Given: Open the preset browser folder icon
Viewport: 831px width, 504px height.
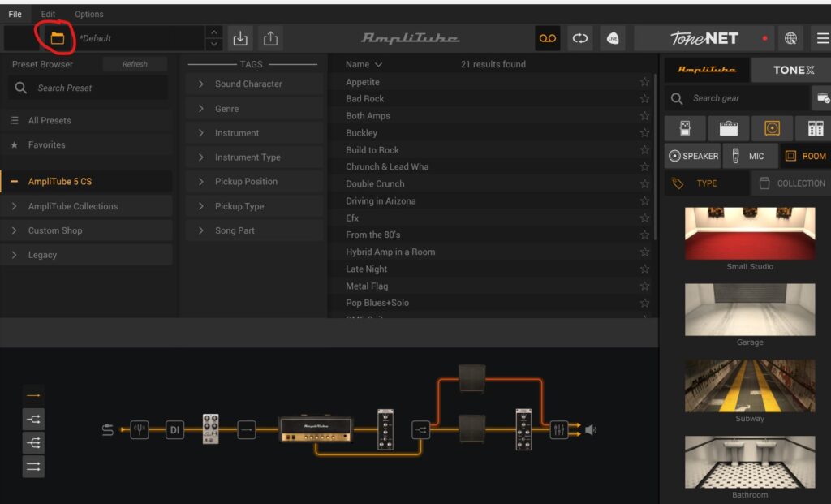Looking at the screenshot, I should (57, 38).
